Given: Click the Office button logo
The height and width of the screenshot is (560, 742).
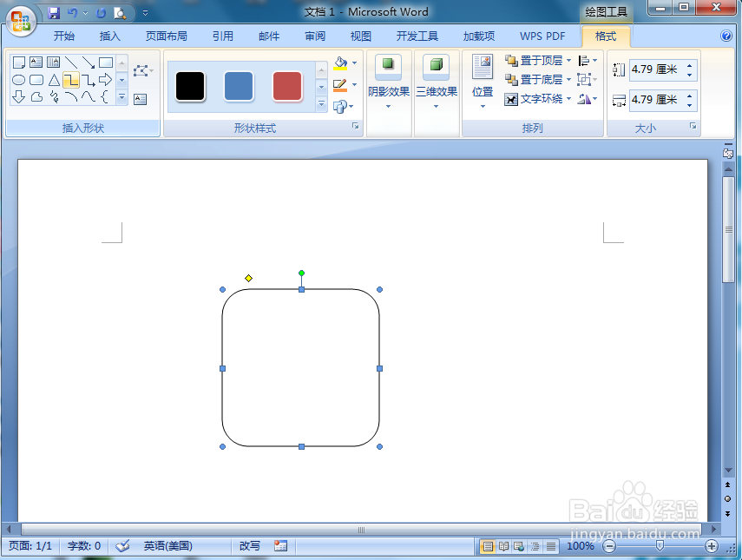Looking at the screenshot, I should tap(21, 21).
